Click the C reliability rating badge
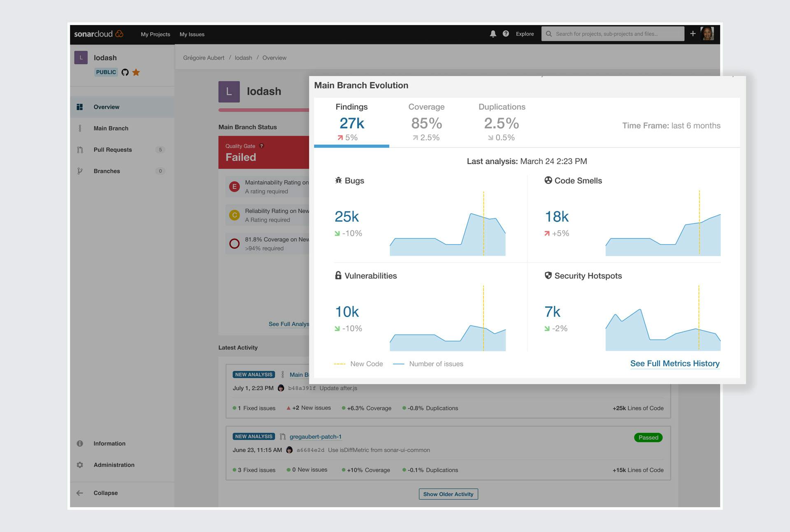790x532 pixels. point(235,215)
